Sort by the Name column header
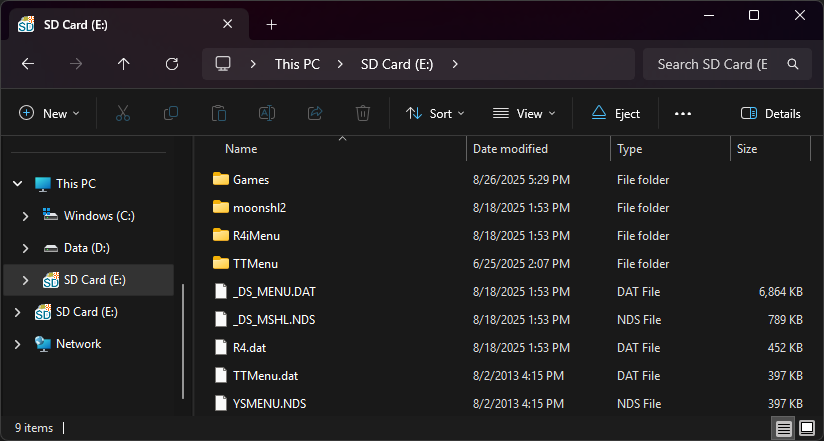The width and height of the screenshot is (824, 441). [x=241, y=149]
